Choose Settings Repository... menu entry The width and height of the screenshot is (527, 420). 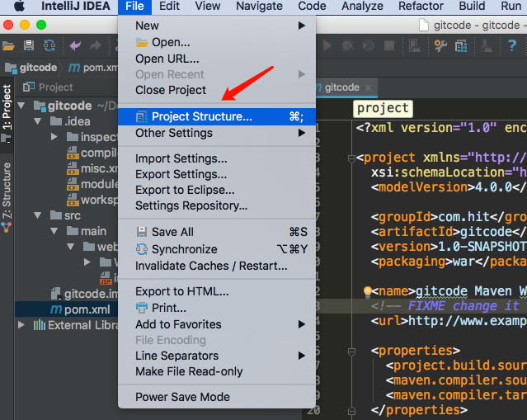(x=217, y=205)
